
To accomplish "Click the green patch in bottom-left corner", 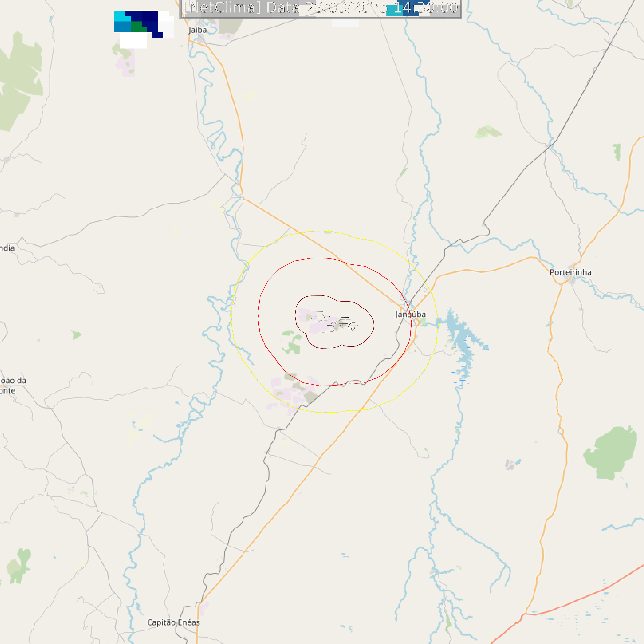I will [19, 566].
